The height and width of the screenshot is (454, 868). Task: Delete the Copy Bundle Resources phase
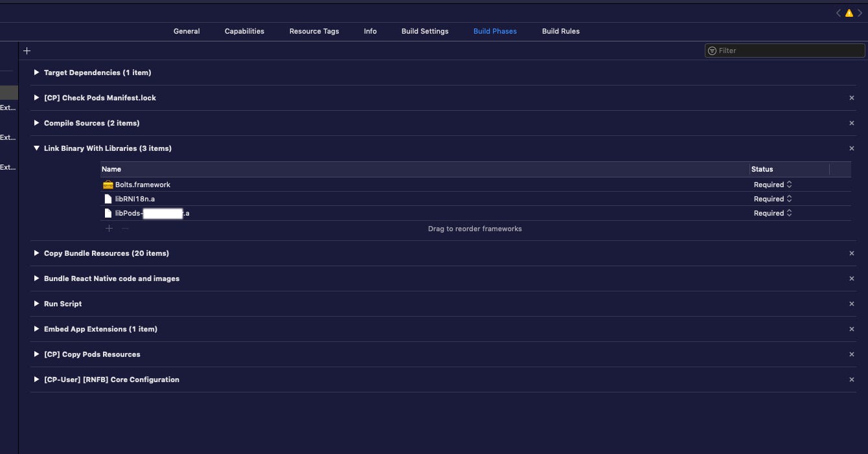pyautogui.click(x=852, y=253)
